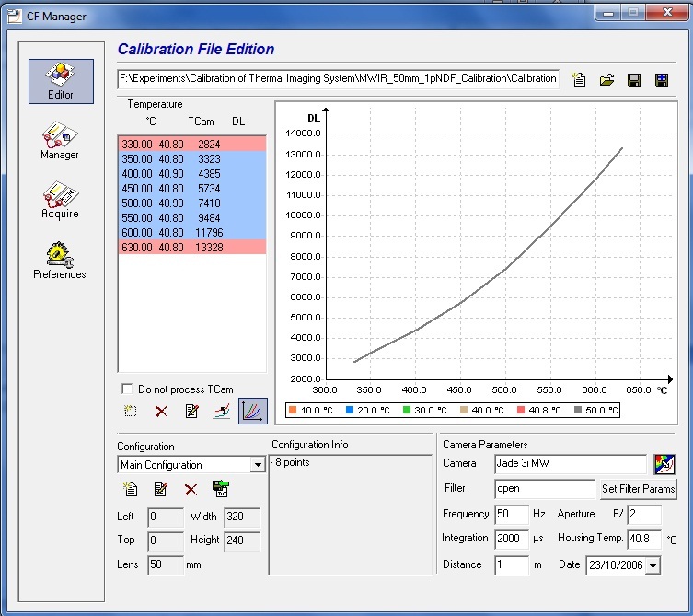Click the Save As disk icon
The image size is (693, 616).
(662, 80)
